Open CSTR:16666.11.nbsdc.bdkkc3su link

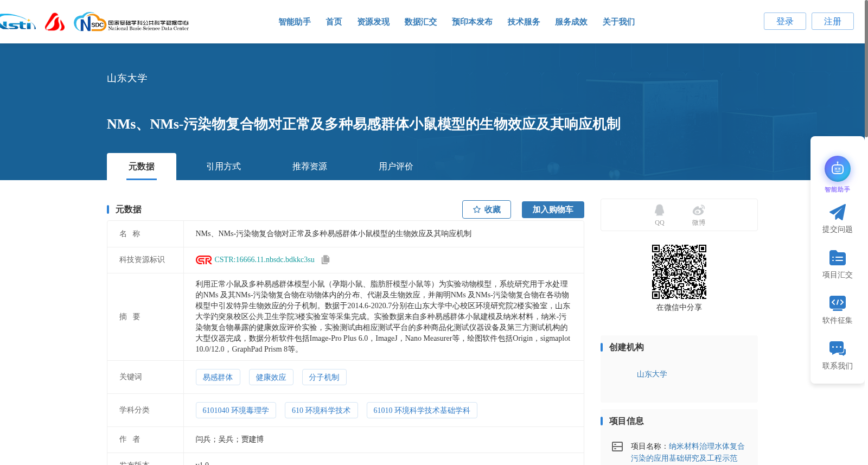click(x=265, y=260)
